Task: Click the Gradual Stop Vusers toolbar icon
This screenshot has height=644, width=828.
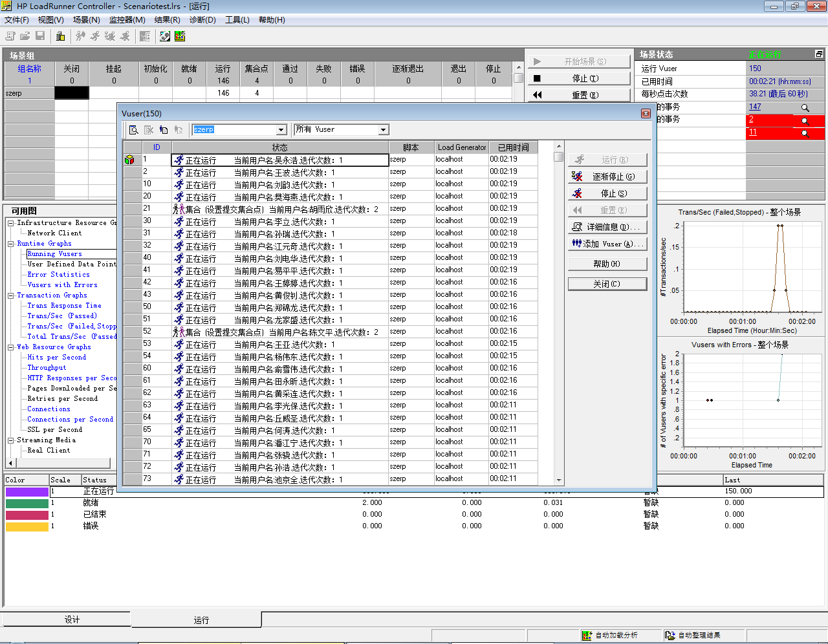Action: pos(110,36)
